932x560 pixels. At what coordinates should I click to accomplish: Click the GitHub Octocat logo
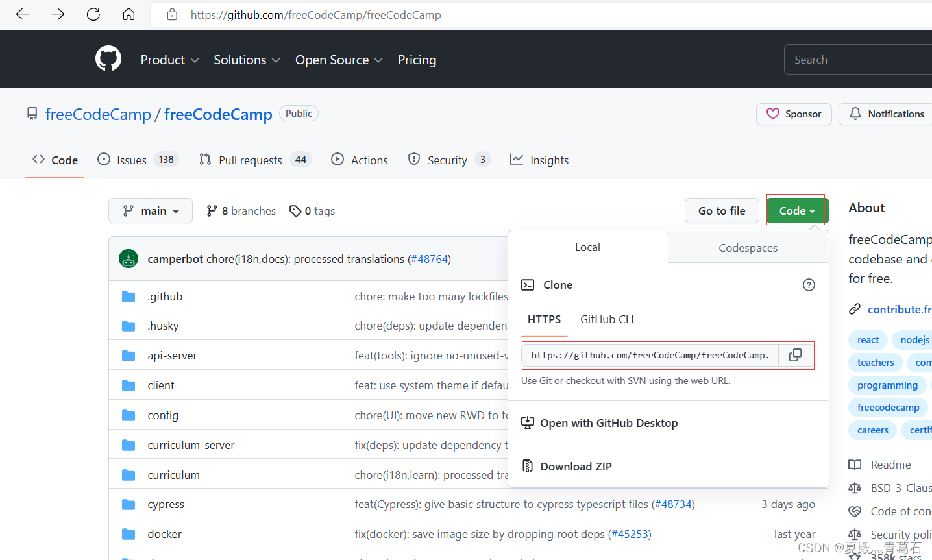click(108, 58)
